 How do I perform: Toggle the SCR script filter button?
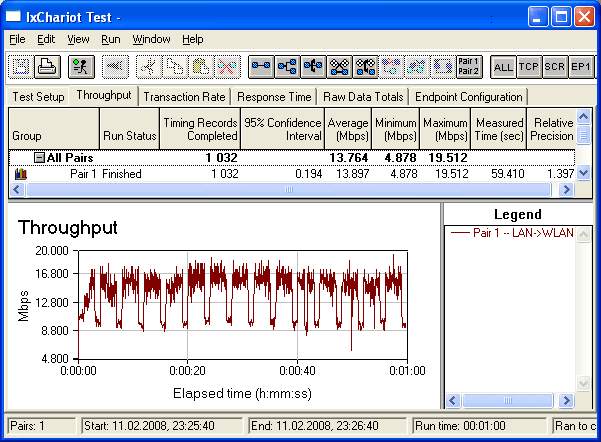point(555,67)
